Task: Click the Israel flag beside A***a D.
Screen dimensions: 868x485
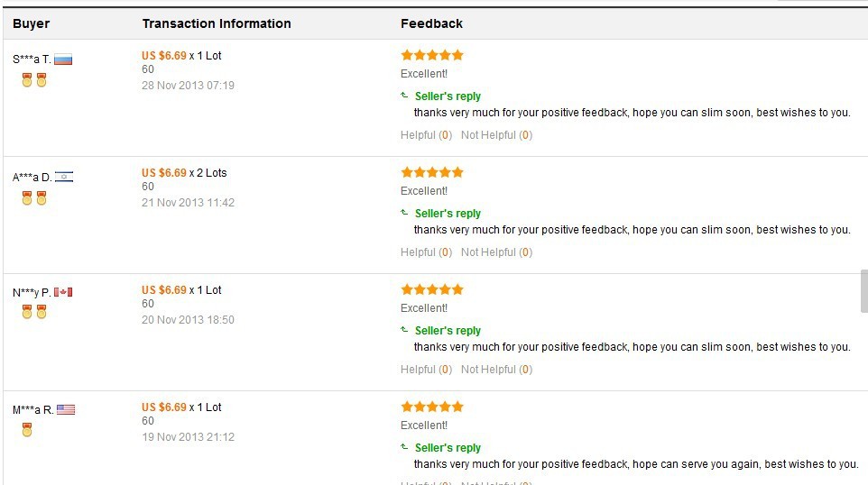Action: click(64, 177)
